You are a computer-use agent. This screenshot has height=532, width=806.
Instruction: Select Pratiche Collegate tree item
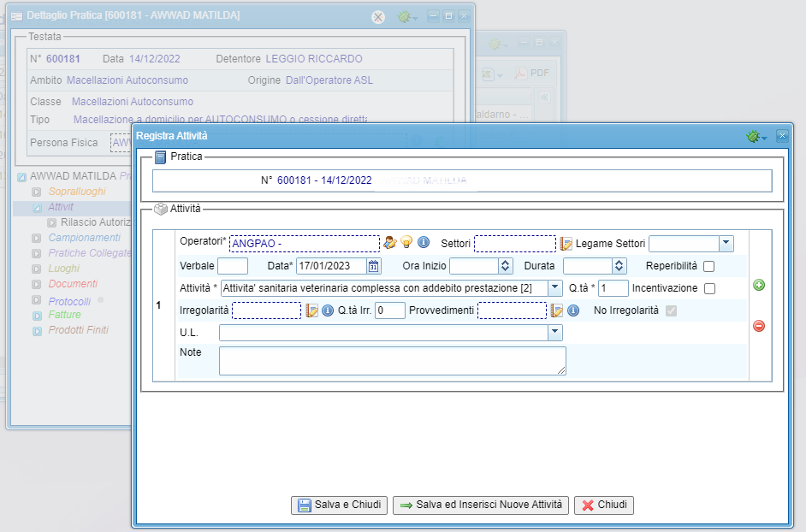point(90,253)
